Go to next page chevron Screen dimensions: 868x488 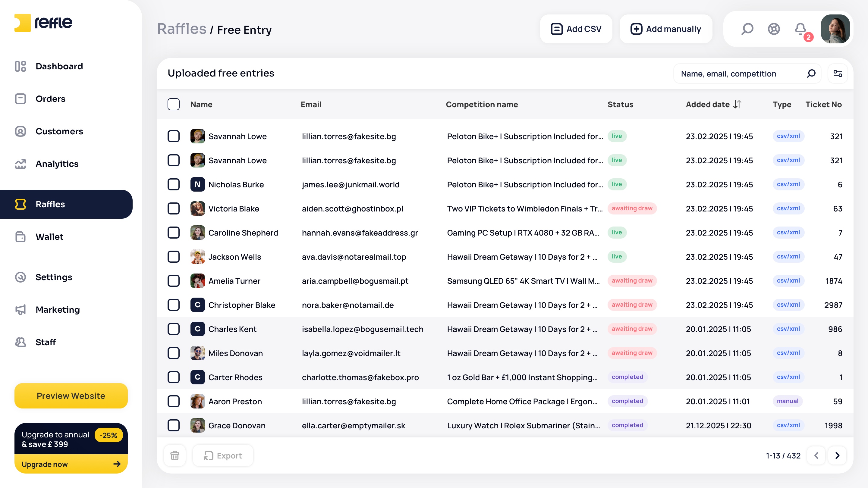click(837, 456)
